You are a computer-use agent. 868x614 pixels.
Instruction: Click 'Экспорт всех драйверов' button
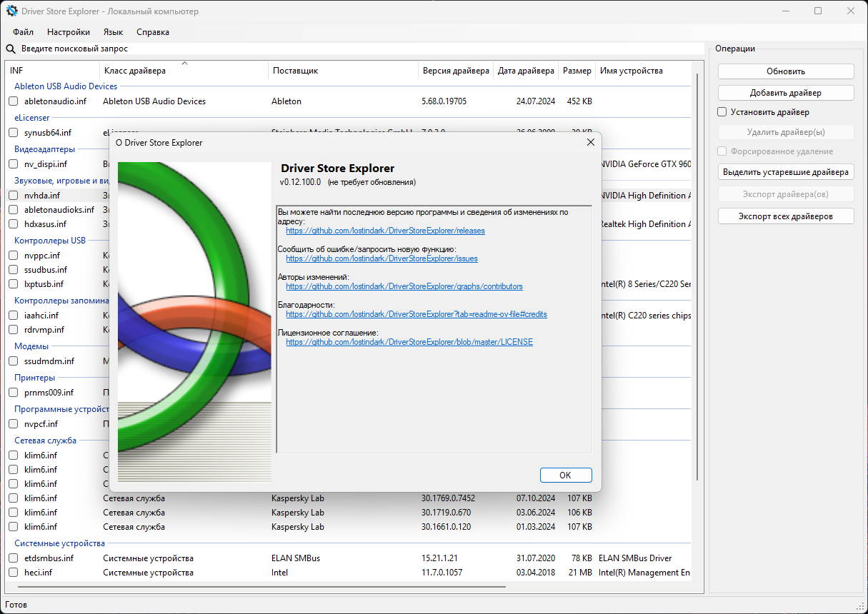point(786,216)
